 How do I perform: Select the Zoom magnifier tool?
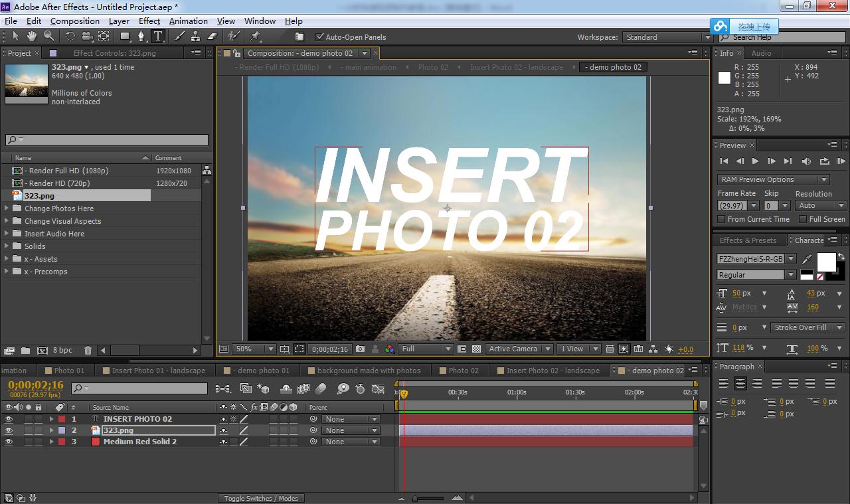48,37
